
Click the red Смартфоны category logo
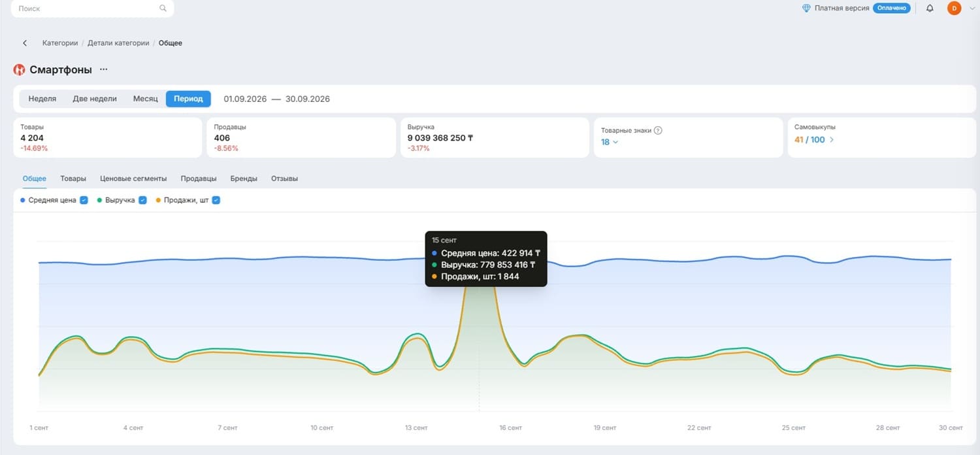[19, 70]
